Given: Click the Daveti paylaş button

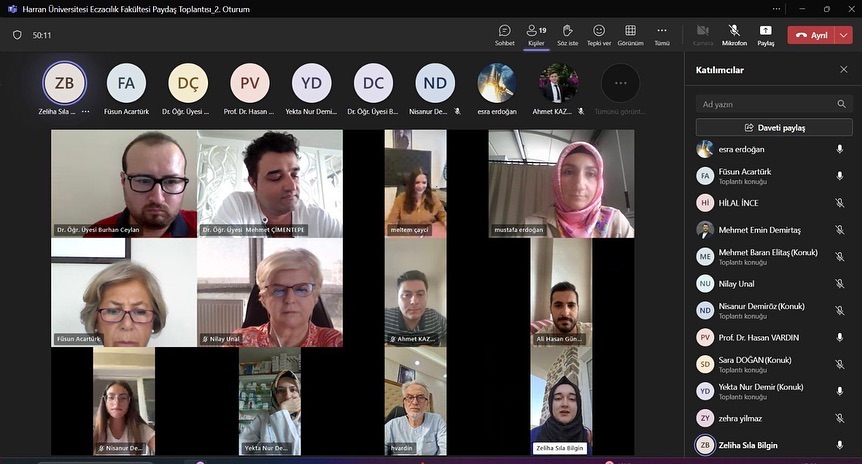Looking at the screenshot, I should click(775, 128).
